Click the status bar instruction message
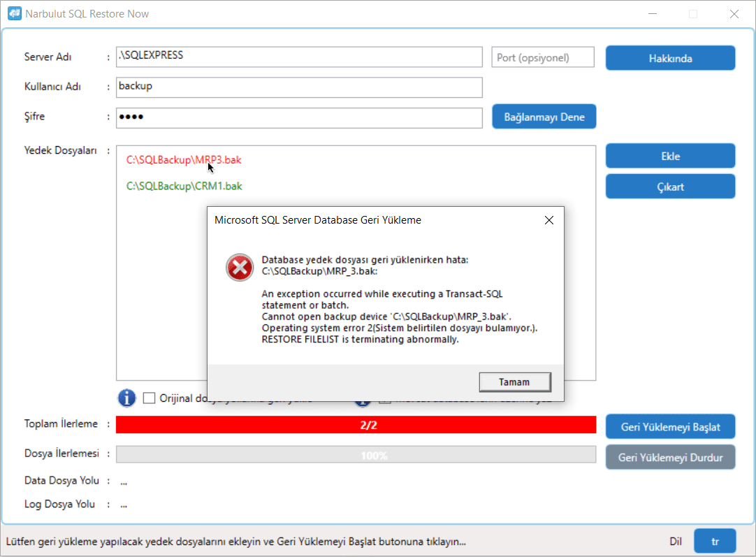Image resolution: width=756 pixels, height=557 pixels. [235, 542]
